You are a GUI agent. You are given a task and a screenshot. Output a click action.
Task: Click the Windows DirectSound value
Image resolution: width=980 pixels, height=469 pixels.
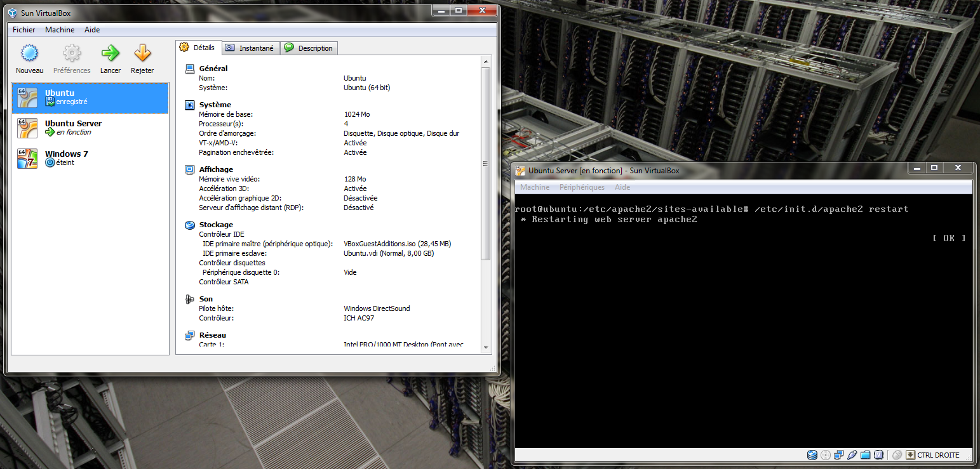[377, 308]
